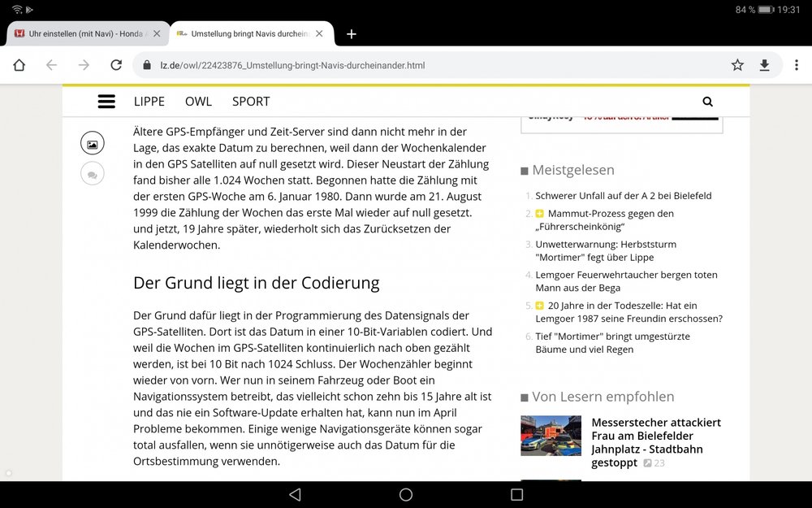Image resolution: width=812 pixels, height=508 pixels.
Task: Read 'Schwerer Unfall auf der A 2' article
Action: [x=623, y=196]
